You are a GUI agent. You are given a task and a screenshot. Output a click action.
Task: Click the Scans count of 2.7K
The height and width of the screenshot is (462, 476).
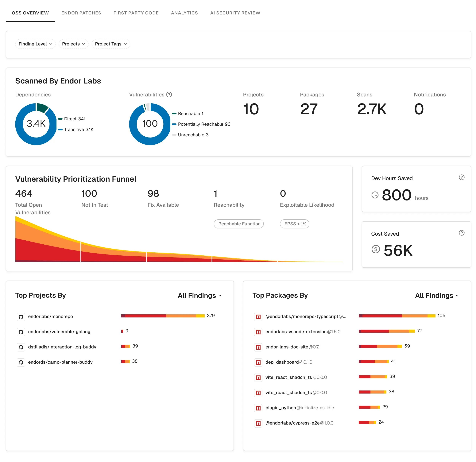pos(372,109)
